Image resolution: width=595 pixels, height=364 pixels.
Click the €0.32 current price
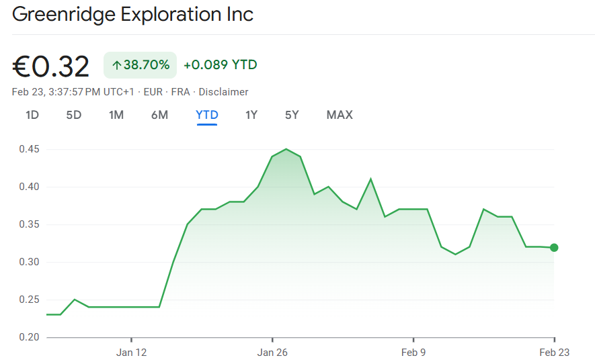pos(51,66)
